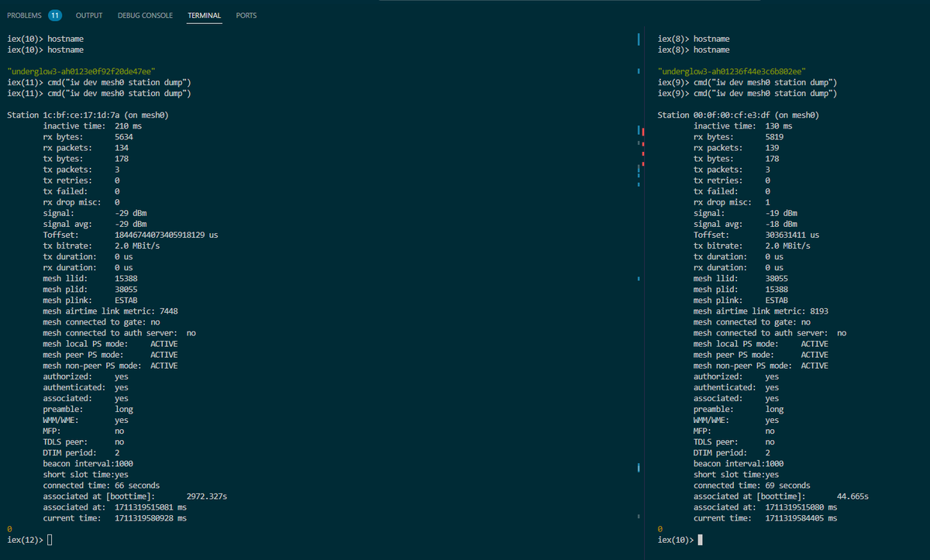Click the signal avg value -18 dBm
930x560 pixels.
(780, 224)
